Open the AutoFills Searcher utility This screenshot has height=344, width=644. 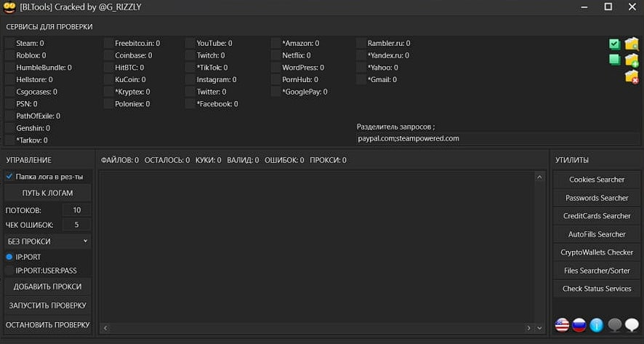[597, 234]
